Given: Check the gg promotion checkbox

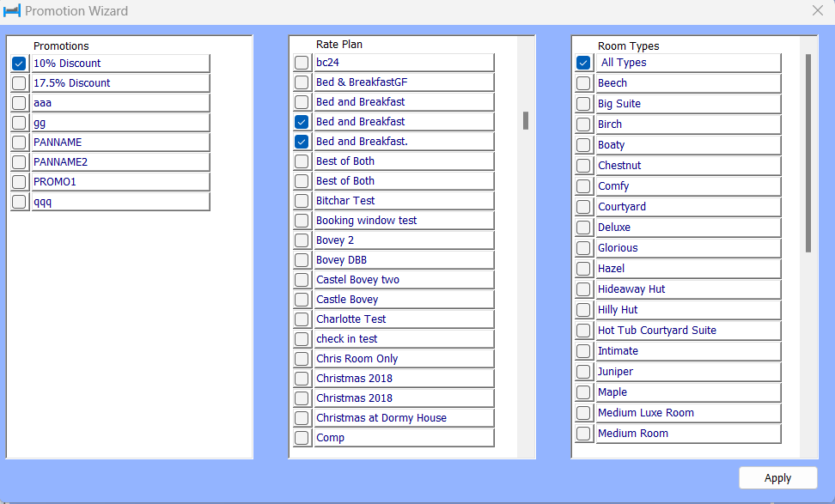Looking at the screenshot, I should click(19, 123).
